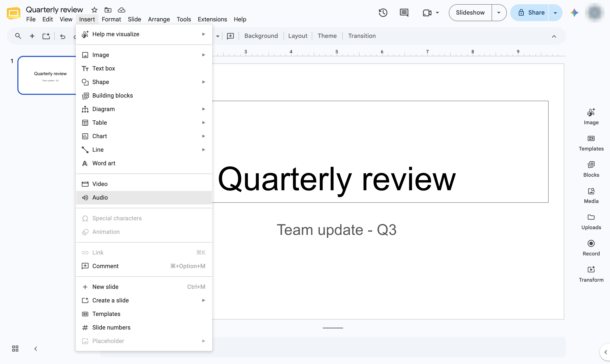The image size is (610, 364).
Task: Collapse the filmstrip panel with left chevron
Action: pos(36,349)
